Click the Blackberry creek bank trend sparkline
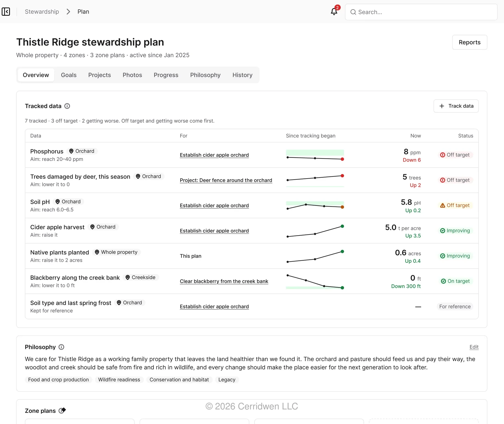This screenshot has width=504, height=424. (x=315, y=282)
